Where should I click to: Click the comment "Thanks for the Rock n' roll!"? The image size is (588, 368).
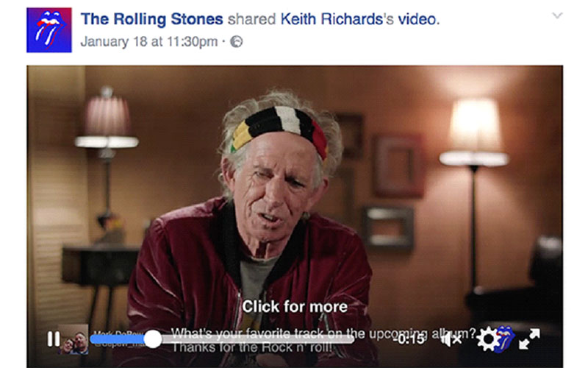tap(251, 347)
